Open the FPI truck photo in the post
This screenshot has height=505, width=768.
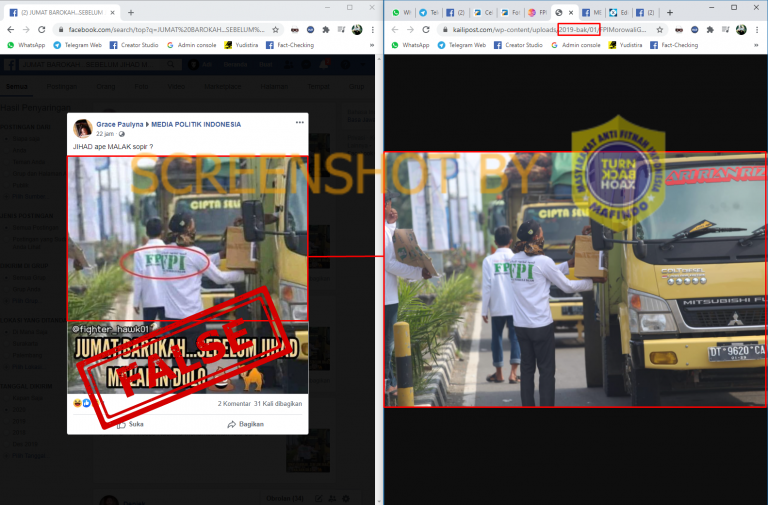pyautogui.click(x=188, y=239)
